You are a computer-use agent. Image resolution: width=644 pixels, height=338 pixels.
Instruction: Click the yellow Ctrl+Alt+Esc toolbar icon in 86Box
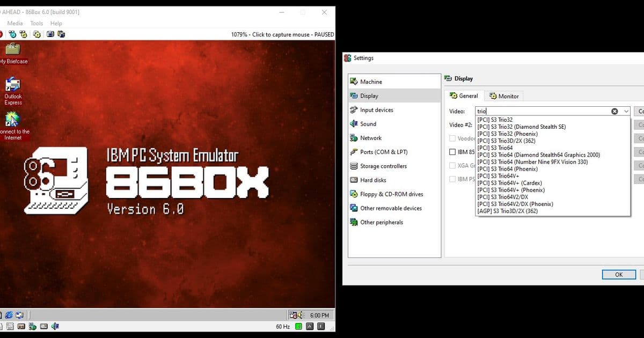pyautogui.click(x=23, y=34)
